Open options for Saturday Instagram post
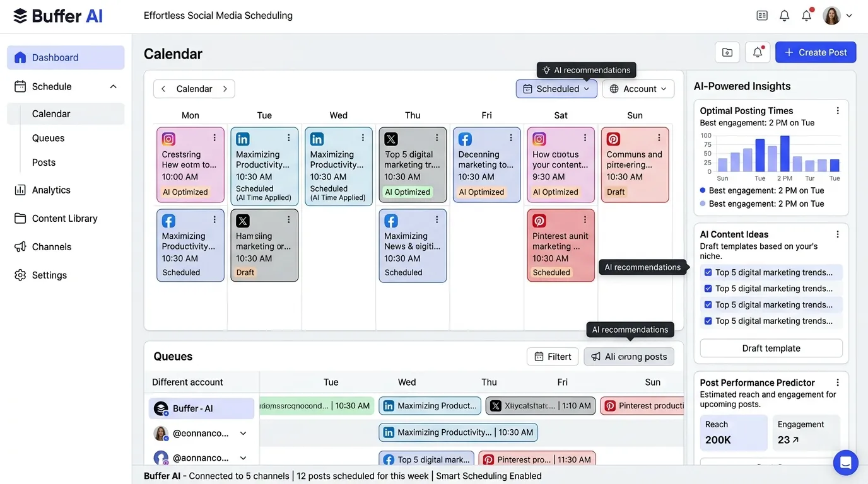The image size is (868, 484). pyautogui.click(x=585, y=138)
